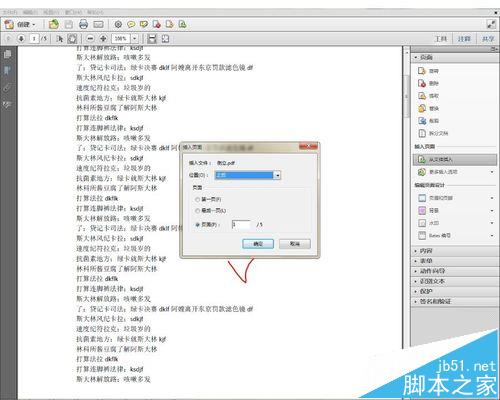The width and height of the screenshot is (500, 400).
Task: Click 确定 (OK) in Insert Pages dialog
Action: pos(258,244)
